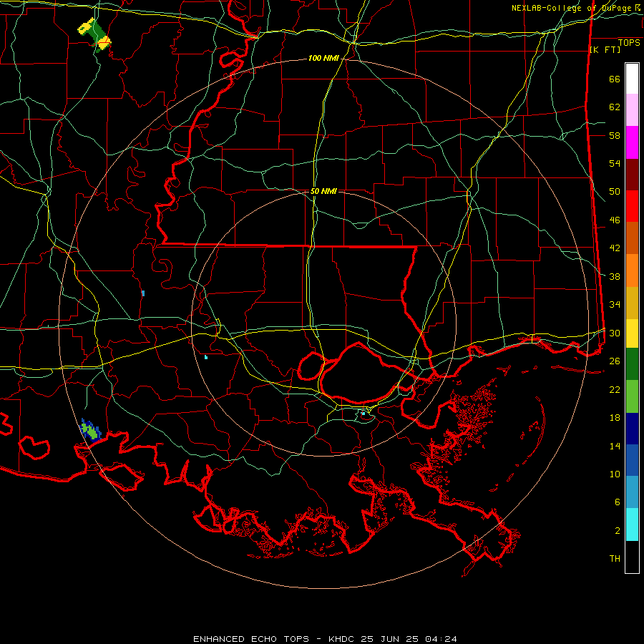Select the magenta swatch in the color scale
644x644 pixels.
pos(632,142)
